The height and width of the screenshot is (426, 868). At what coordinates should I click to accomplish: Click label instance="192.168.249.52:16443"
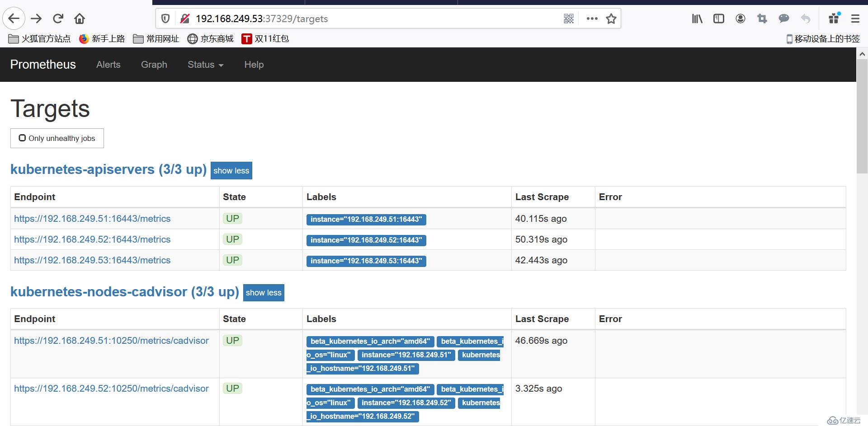coord(366,240)
